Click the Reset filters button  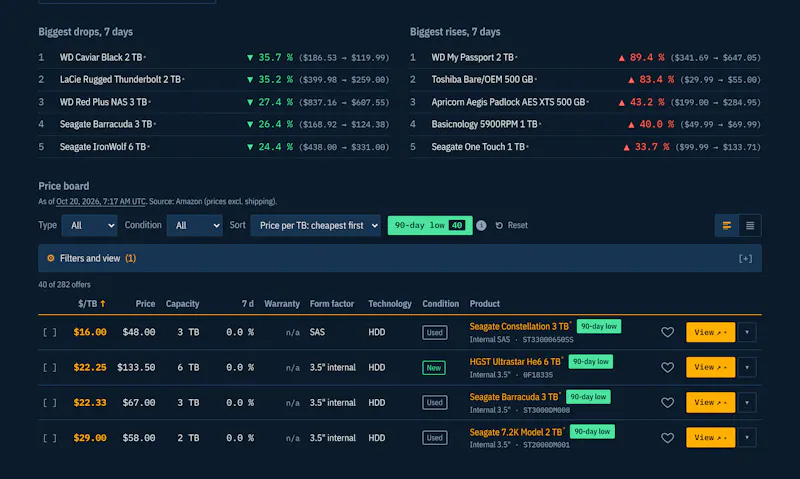(x=512, y=225)
